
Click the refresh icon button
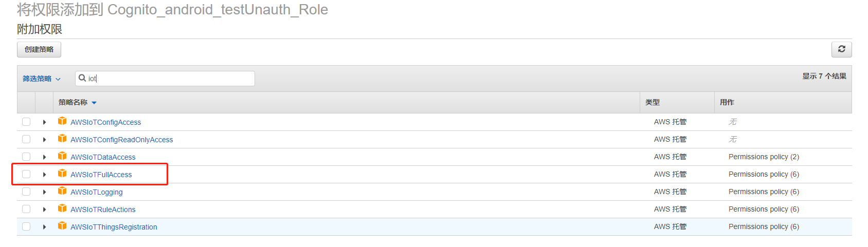click(841, 49)
